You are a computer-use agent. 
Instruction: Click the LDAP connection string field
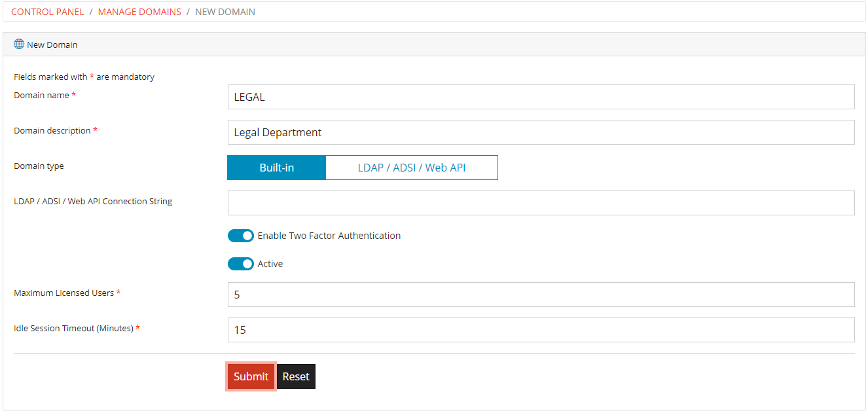pos(541,203)
